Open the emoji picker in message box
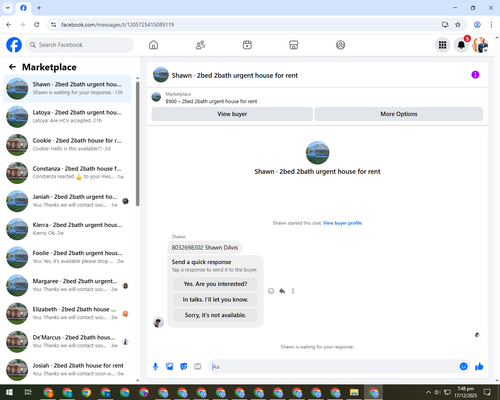Viewport: 500px width, 400px height. [463, 367]
